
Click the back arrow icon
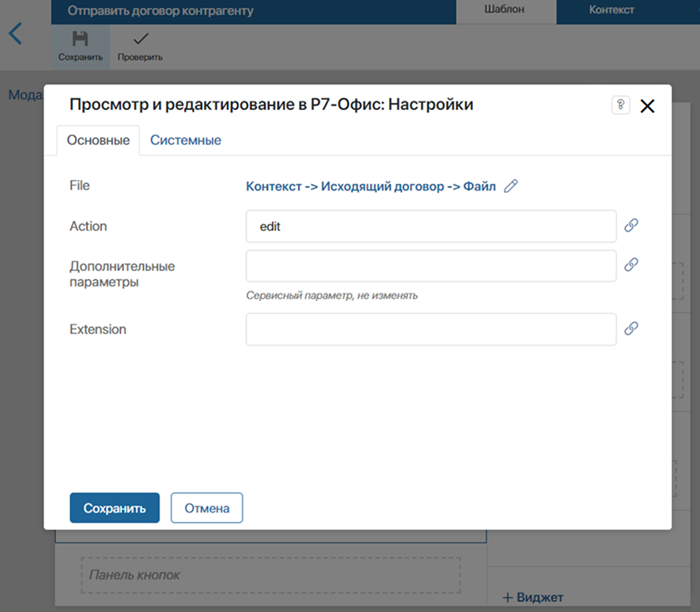16,33
